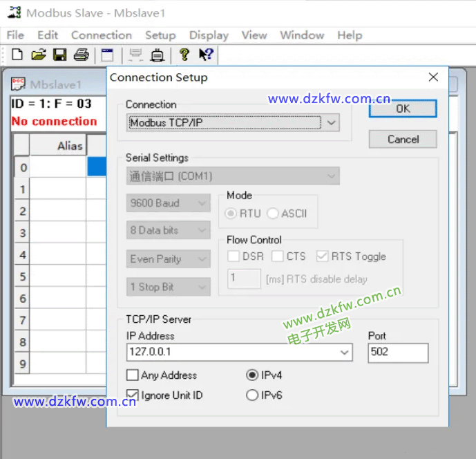Enable the Any Address checkbox
Screen dimensions: 476x459
(133, 375)
